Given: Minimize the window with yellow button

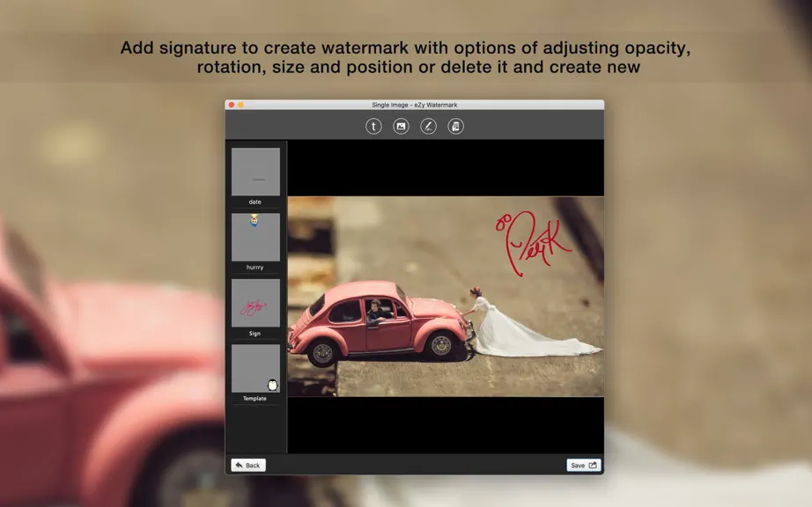Looking at the screenshot, I should [240, 105].
